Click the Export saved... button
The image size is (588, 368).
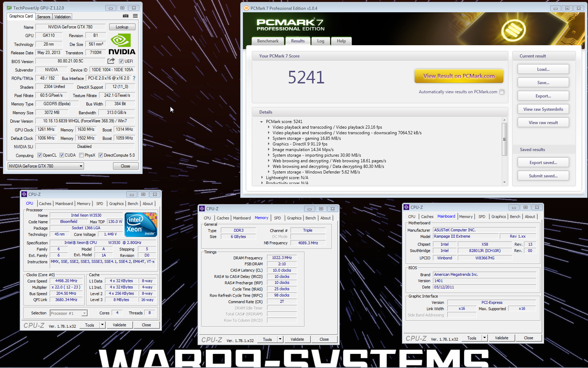(x=543, y=163)
